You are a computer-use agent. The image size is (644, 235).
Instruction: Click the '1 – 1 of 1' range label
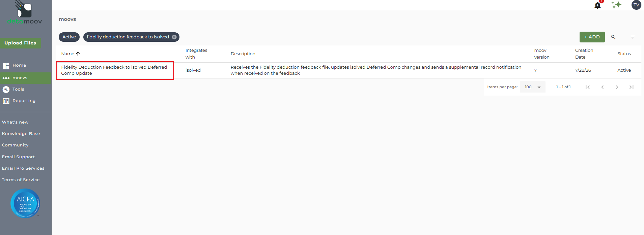click(563, 87)
